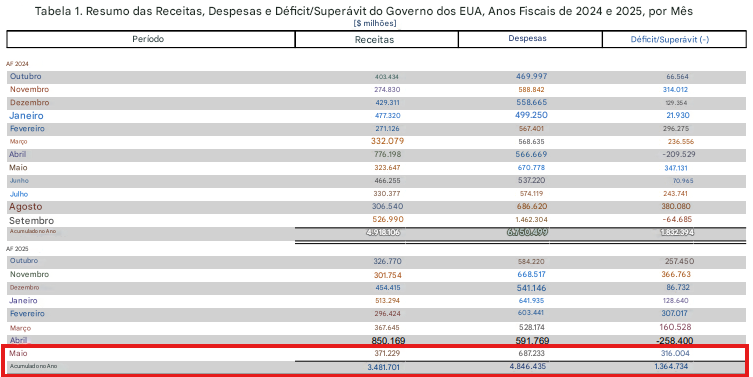
Task: Select receitas value 271.126
Action: tap(387, 129)
